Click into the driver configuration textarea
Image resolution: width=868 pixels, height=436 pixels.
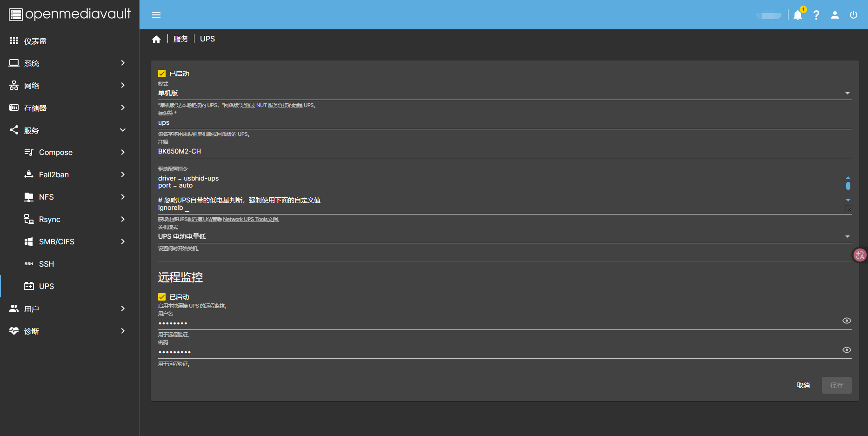pos(501,193)
